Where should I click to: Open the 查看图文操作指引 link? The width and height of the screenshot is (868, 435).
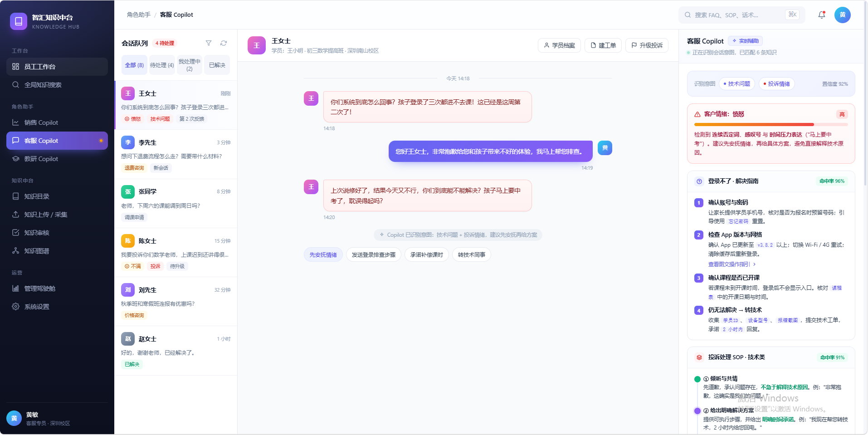[732, 264]
